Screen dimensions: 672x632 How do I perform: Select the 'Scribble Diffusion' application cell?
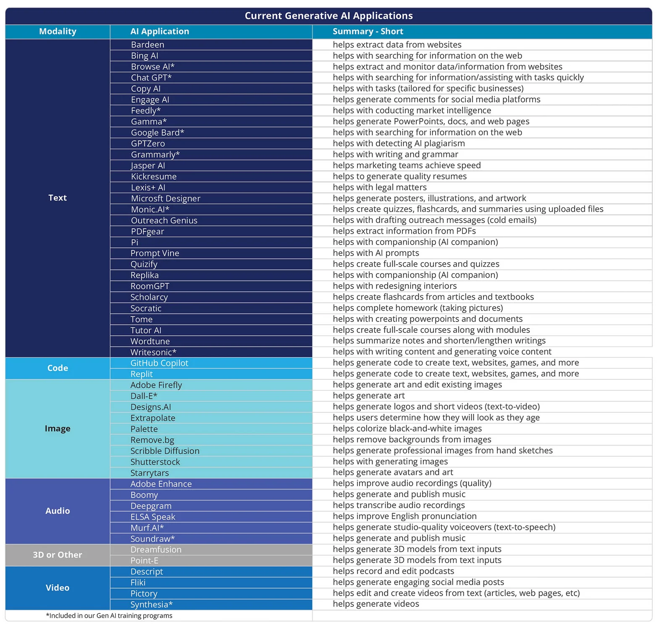(211, 450)
